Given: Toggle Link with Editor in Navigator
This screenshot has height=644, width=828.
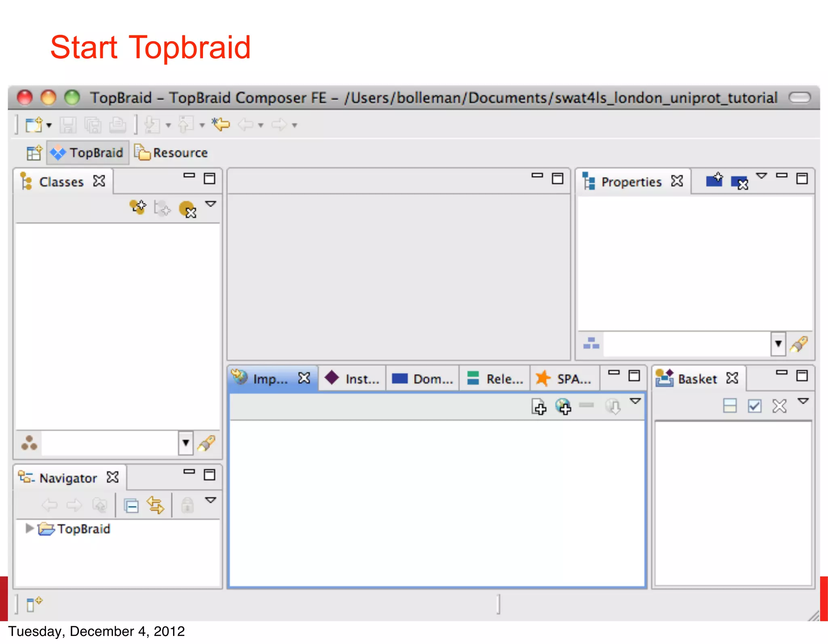Looking at the screenshot, I should (156, 505).
